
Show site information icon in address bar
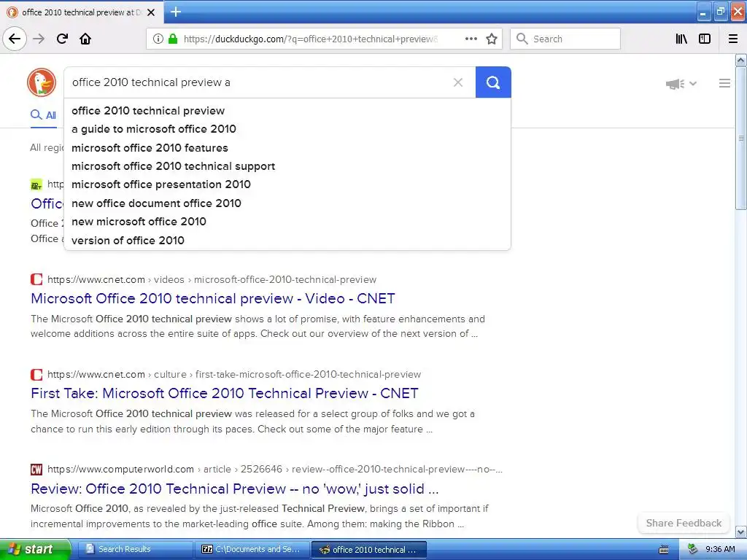point(158,39)
